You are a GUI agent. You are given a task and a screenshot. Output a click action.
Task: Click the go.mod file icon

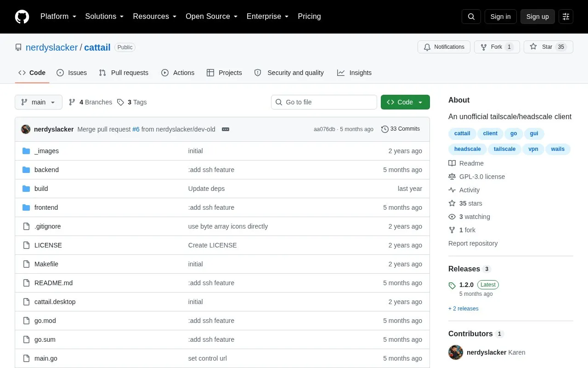point(26,321)
